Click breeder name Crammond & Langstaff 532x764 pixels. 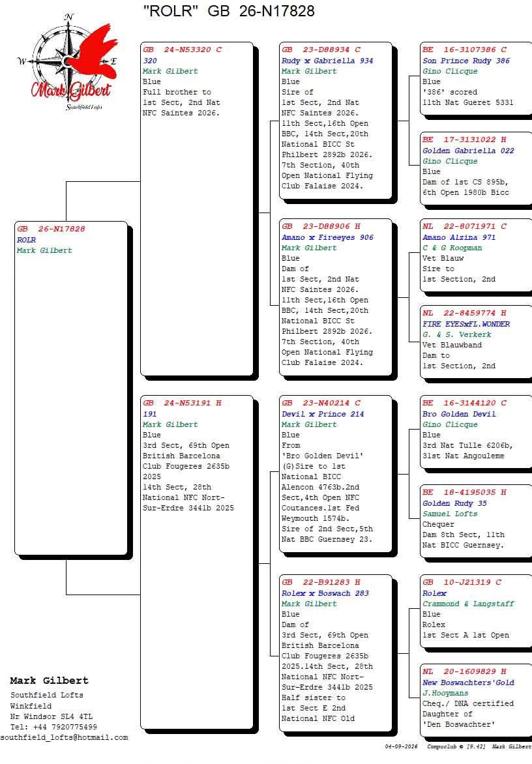tap(468, 604)
